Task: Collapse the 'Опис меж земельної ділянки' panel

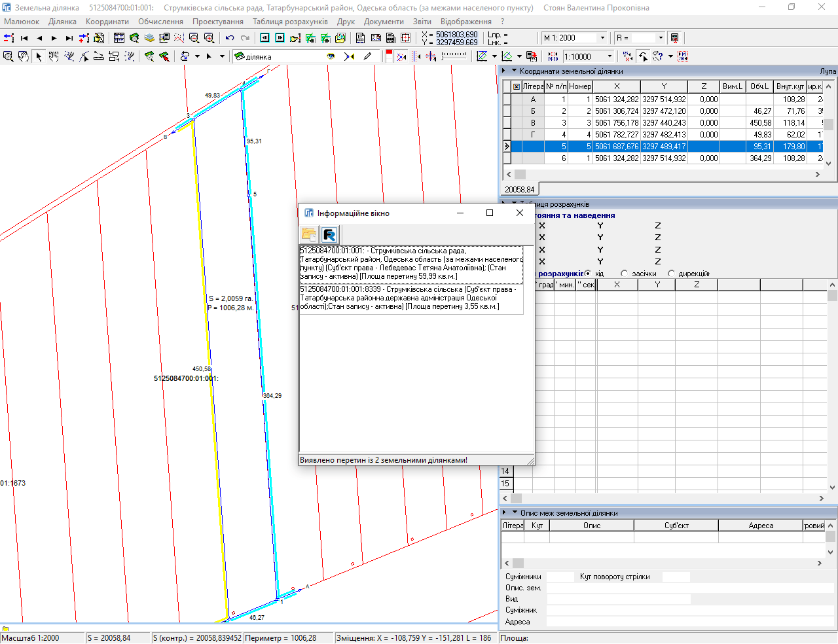Action: (515, 512)
